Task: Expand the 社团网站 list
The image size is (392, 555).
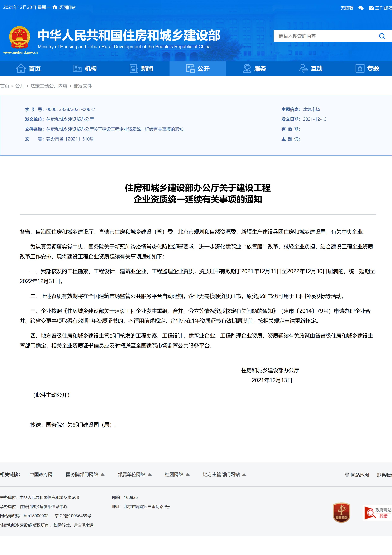Action: (187, 474)
